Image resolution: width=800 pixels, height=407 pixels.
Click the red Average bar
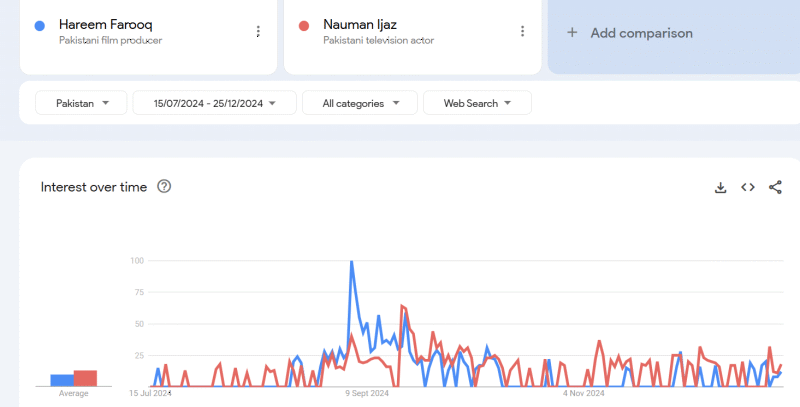[85, 378]
